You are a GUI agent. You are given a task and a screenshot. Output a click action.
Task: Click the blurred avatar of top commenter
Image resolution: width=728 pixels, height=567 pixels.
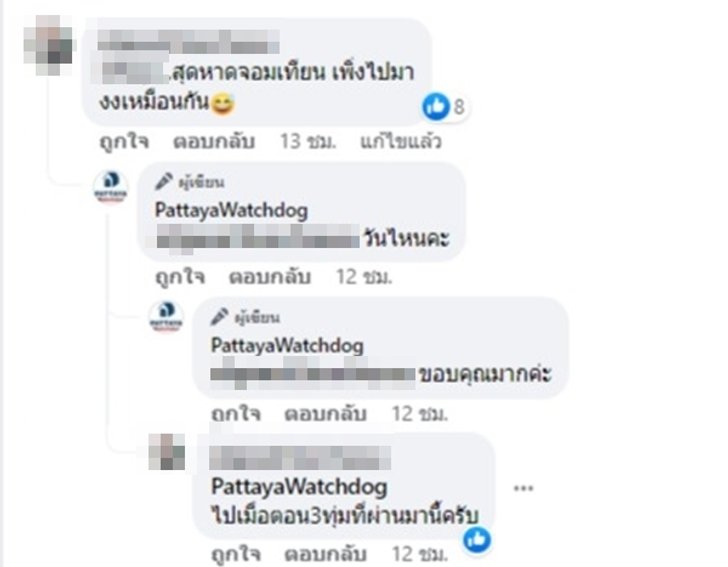(49, 45)
